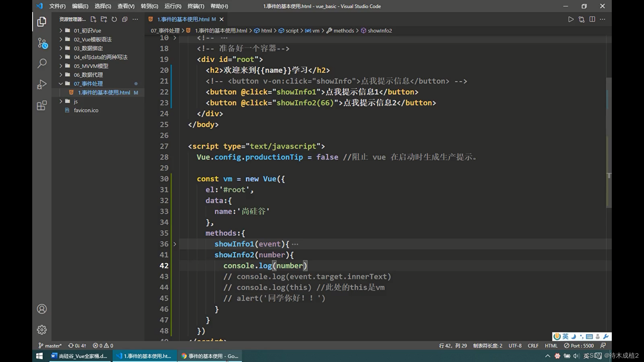Open the Accounts menu icon
The height and width of the screenshot is (362, 644).
[42, 309]
